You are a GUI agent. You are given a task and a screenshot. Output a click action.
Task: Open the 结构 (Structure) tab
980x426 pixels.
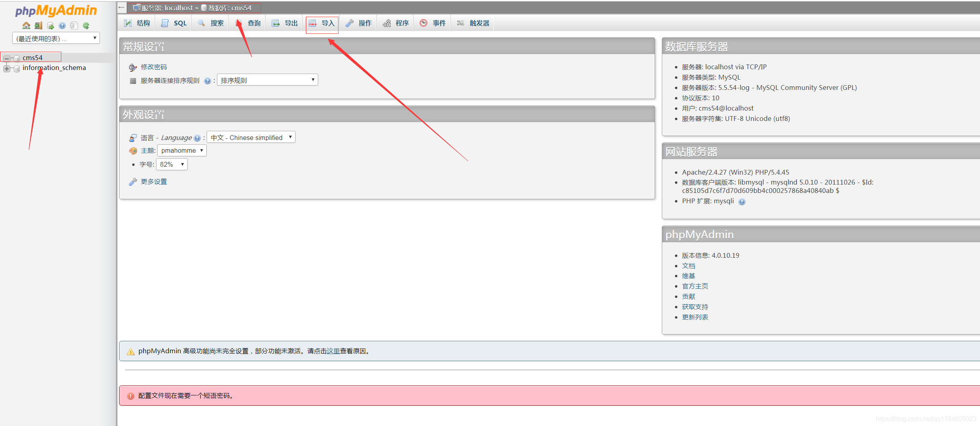[137, 23]
